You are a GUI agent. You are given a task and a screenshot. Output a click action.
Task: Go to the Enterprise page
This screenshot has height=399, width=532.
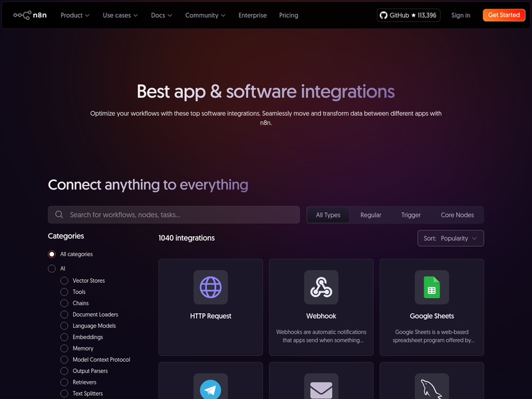pos(253,15)
